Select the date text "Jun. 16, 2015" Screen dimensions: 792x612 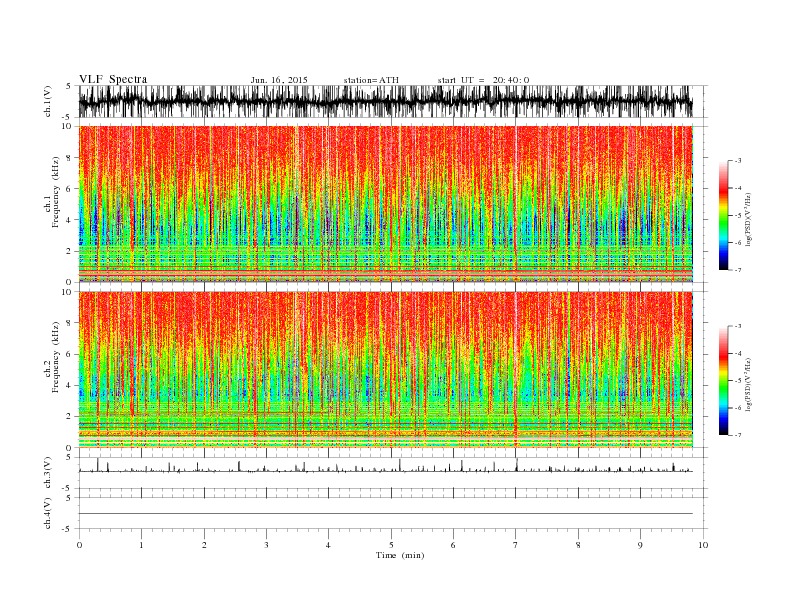tap(279, 80)
